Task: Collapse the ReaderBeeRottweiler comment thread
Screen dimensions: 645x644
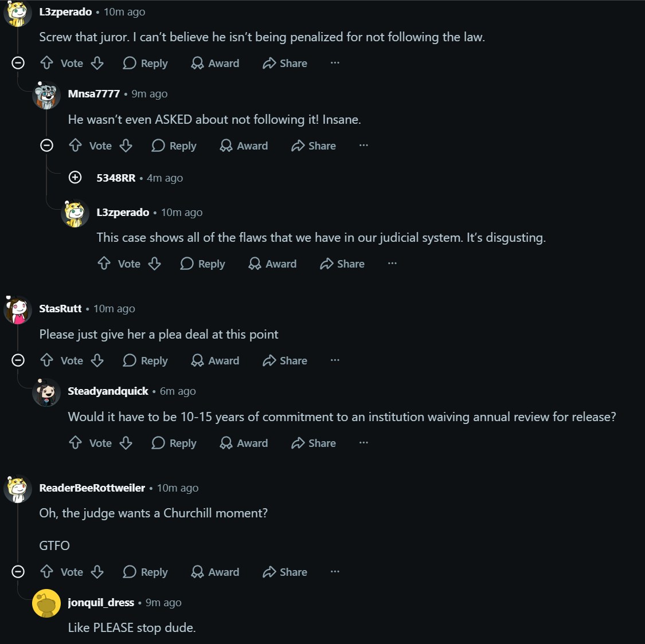Action: [x=18, y=572]
